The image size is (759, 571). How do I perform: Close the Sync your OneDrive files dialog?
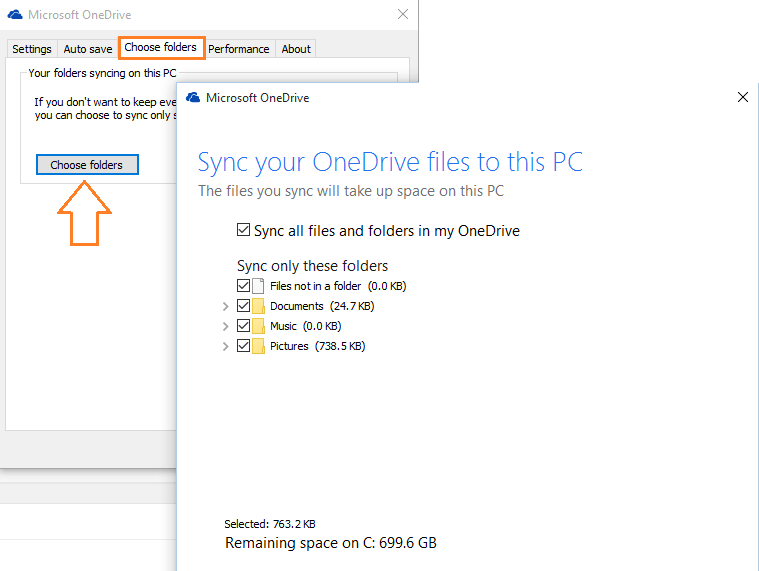[743, 97]
